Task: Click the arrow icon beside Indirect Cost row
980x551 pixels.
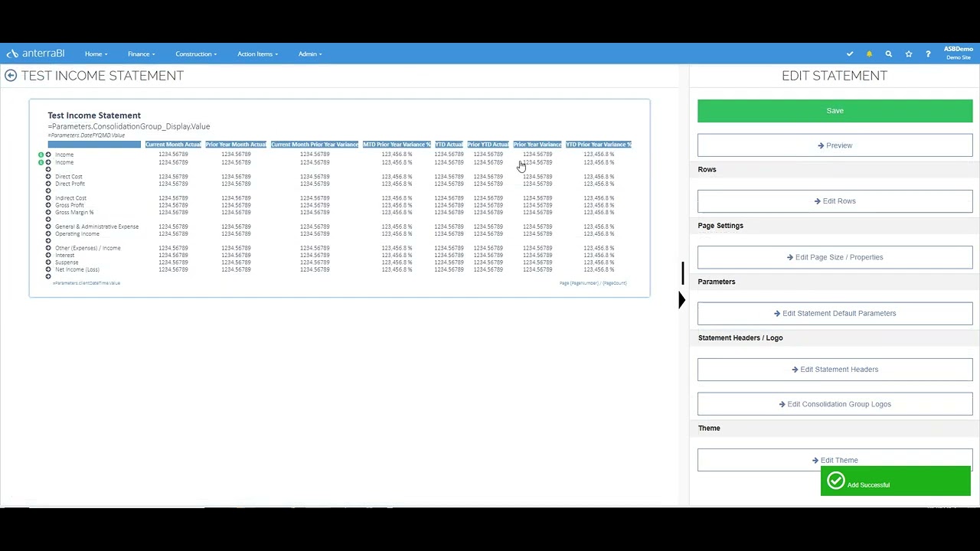Action: pyautogui.click(x=48, y=198)
